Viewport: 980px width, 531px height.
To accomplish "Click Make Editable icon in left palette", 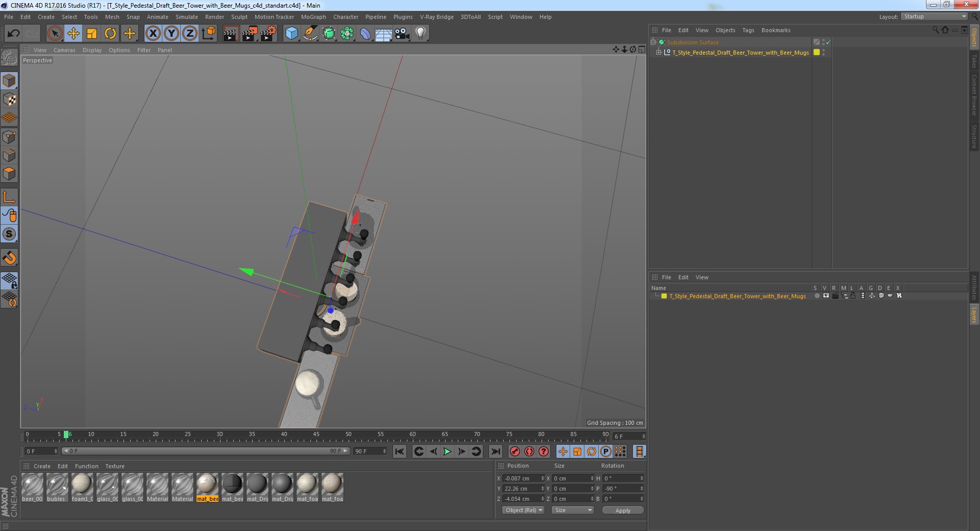I will point(9,58).
